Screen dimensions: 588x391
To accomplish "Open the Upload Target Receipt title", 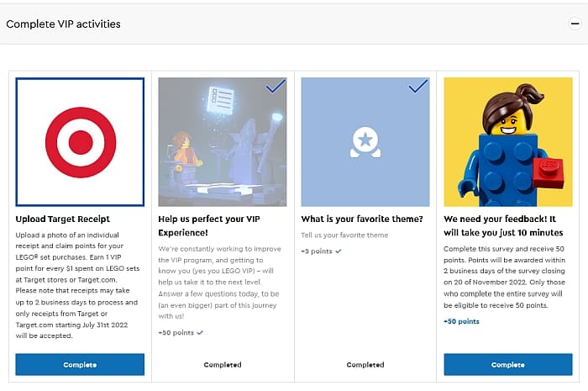I will (63, 219).
